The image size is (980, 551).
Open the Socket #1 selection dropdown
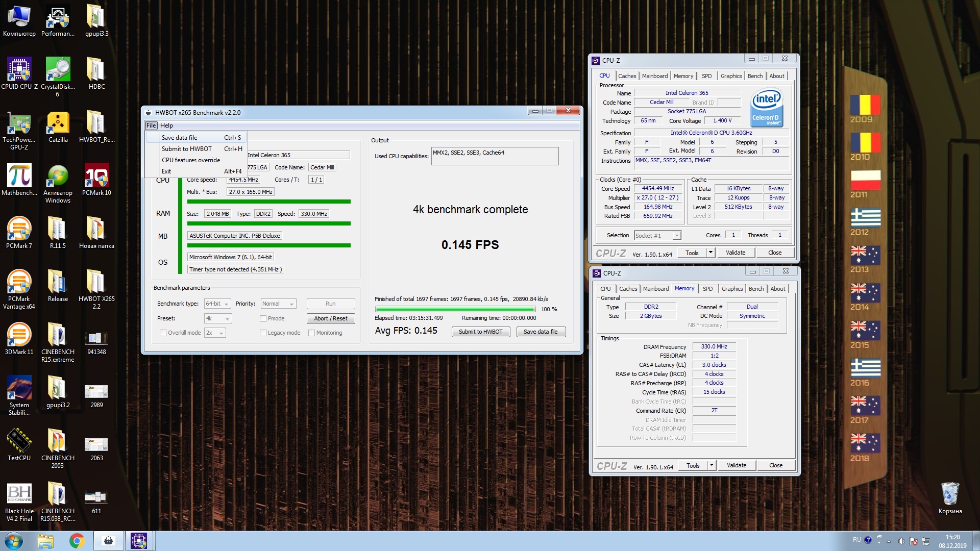pyautogui.click(x=657, y=235)
